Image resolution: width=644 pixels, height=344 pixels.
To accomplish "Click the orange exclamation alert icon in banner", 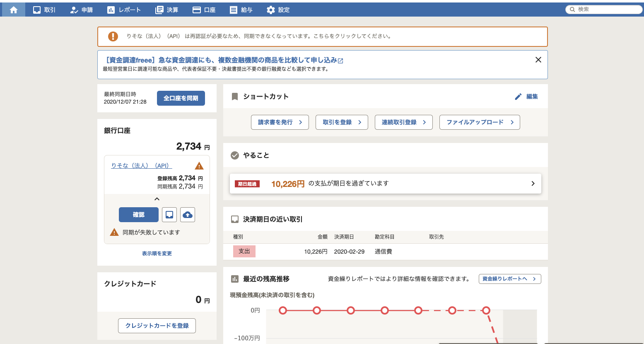I will point(113,36).
